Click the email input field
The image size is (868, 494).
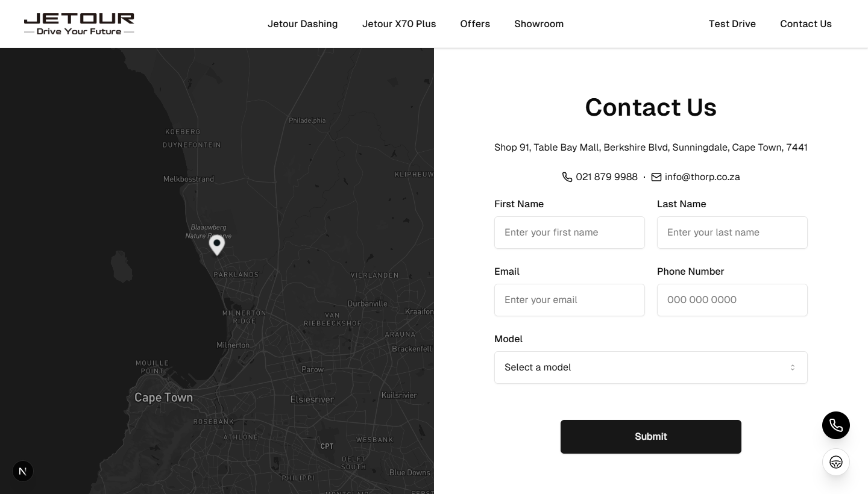[570, 300]
